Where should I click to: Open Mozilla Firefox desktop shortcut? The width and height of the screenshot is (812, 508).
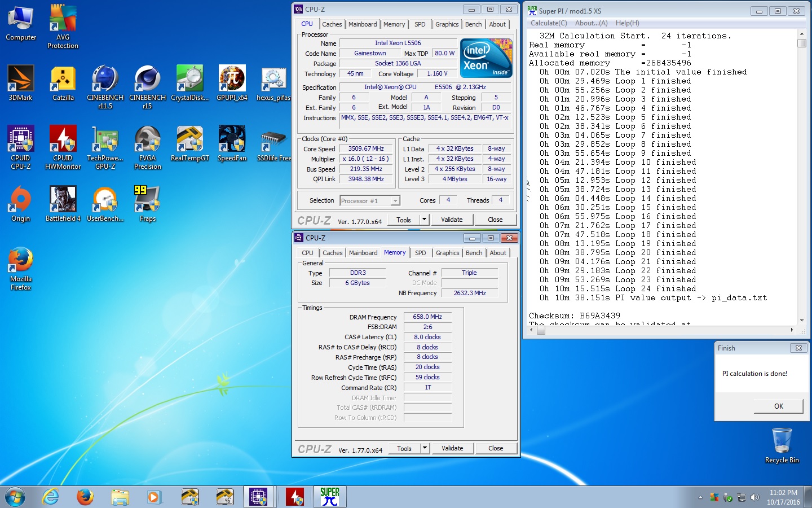tap(21, 269)
